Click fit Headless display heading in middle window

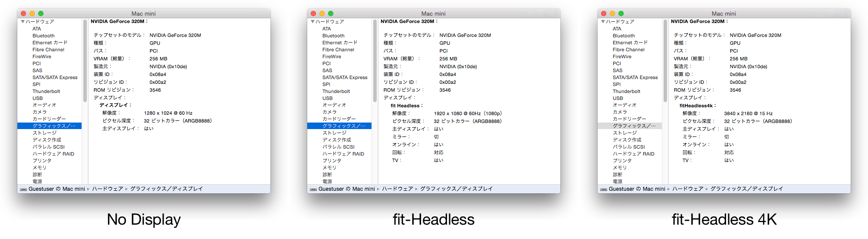(x=407, y=106)
